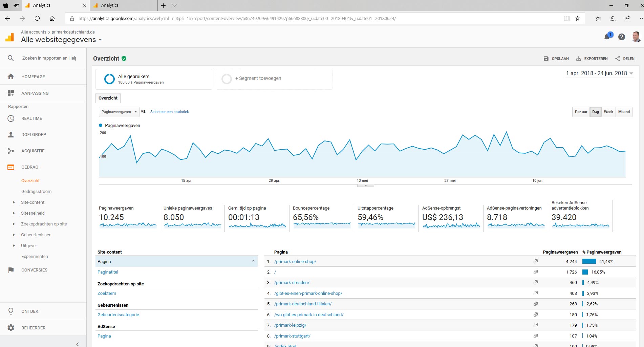Click the Homepage house icon

pyautogui.click(x=11, y=77)
